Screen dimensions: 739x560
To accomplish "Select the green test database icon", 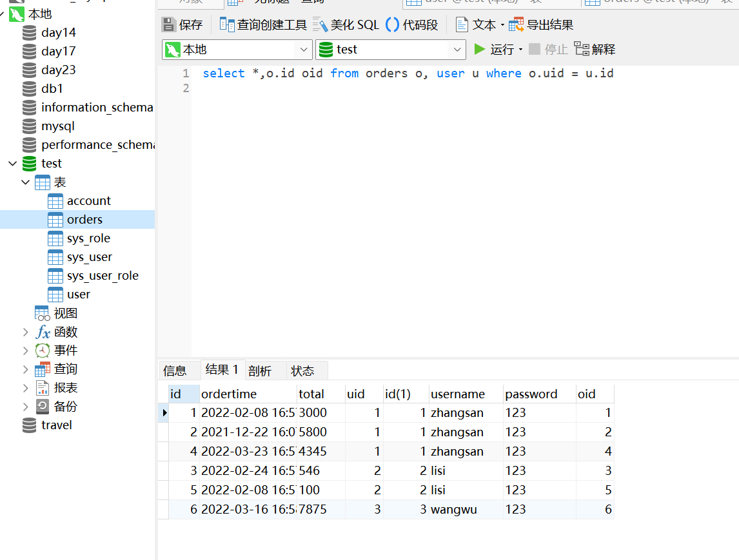I will tap(29, 164).
